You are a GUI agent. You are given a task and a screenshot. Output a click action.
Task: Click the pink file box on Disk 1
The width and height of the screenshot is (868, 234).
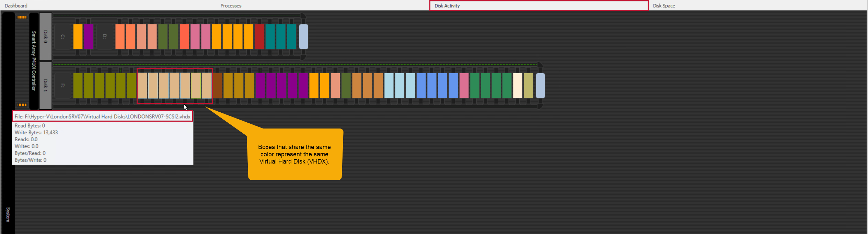(464, 86)
